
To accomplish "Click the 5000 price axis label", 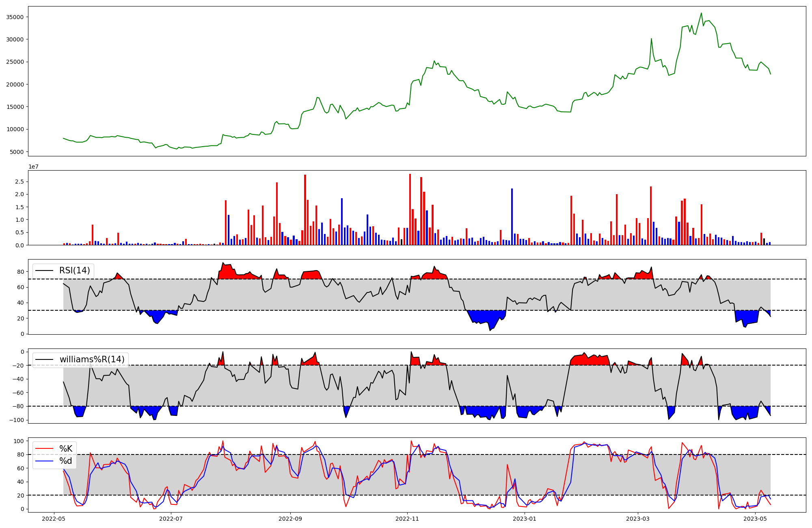I will pyautogui.click(x=17, y=152).
